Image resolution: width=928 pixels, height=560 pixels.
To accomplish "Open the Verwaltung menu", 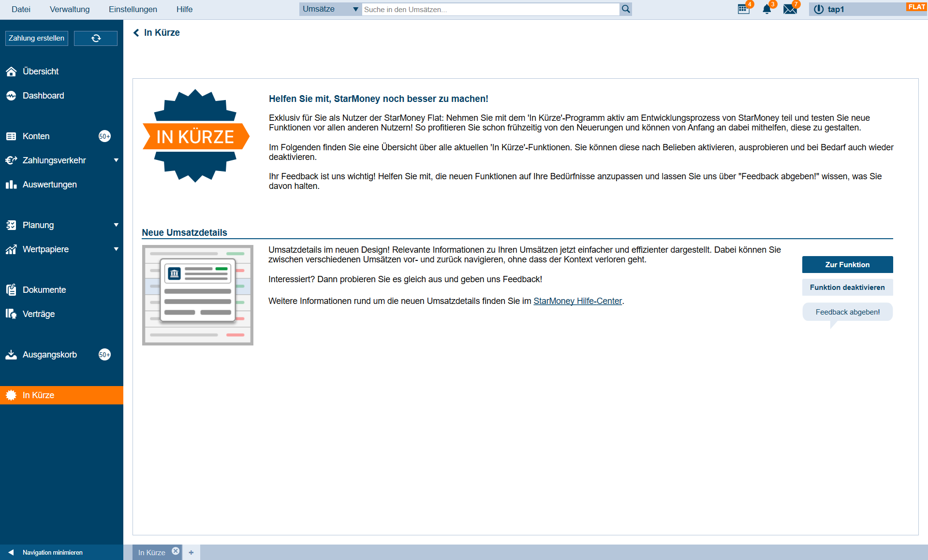I will point(70,9).
